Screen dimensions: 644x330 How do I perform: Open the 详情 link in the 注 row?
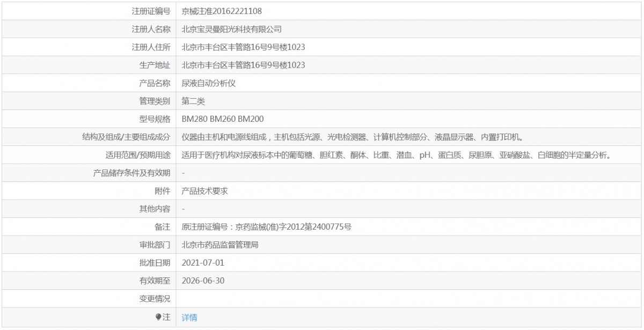pos(189,317)
